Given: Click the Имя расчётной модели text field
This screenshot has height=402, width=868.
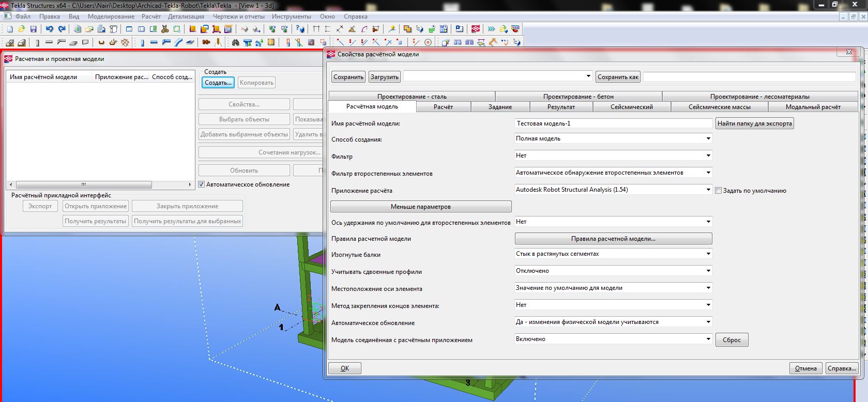Looking at the screenshot, I should (613, 123).
